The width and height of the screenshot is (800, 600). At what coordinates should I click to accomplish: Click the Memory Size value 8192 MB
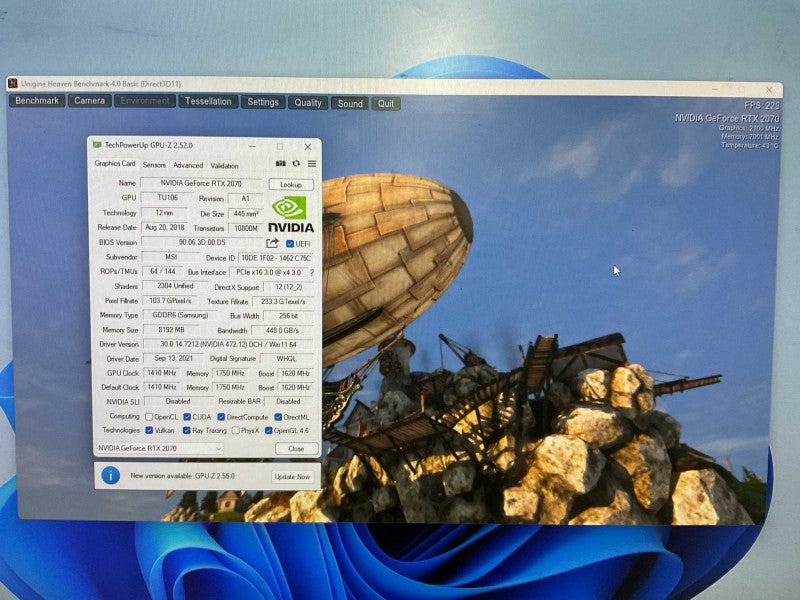pos(171,330)
